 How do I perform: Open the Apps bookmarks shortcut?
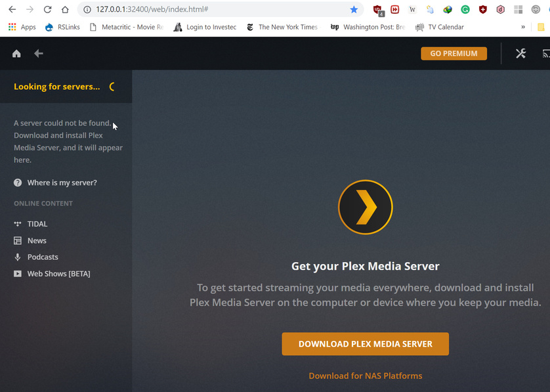(x=22, y=27)
